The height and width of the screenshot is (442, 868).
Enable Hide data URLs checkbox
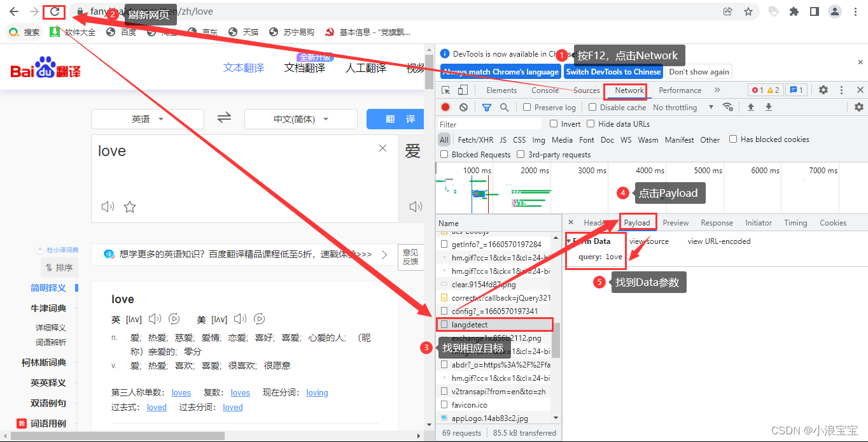tap(591, 124)
